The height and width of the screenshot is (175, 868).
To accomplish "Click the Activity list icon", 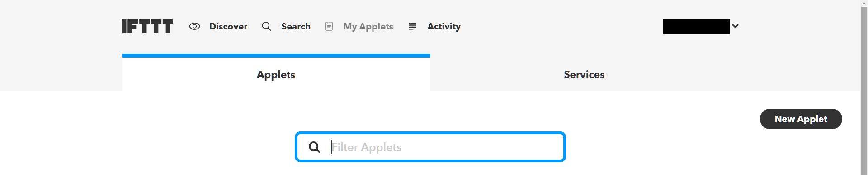I will [x=412, y=26].
